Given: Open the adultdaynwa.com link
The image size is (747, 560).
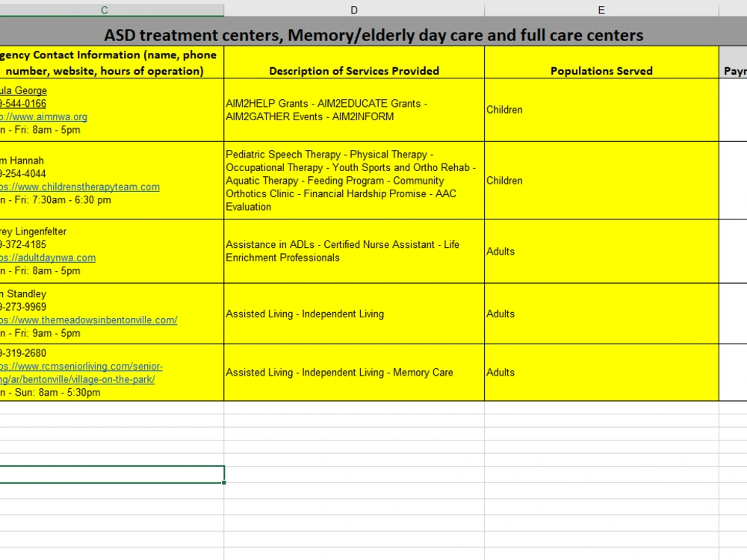Looking at the screenshot, I should point(48,258).
